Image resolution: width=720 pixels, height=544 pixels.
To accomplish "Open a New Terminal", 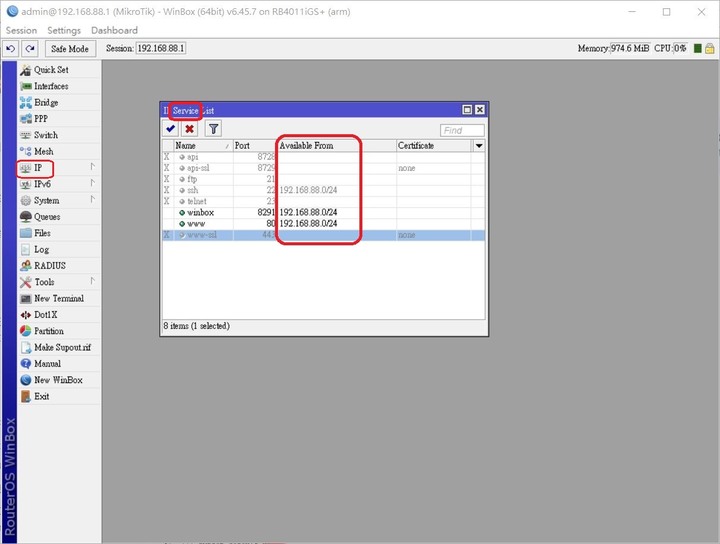I will pos(59,298).
